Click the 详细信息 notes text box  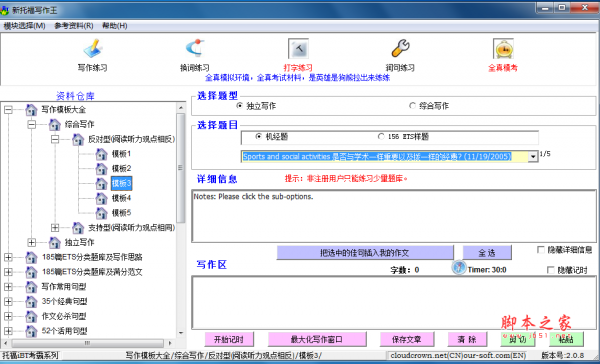394,215
